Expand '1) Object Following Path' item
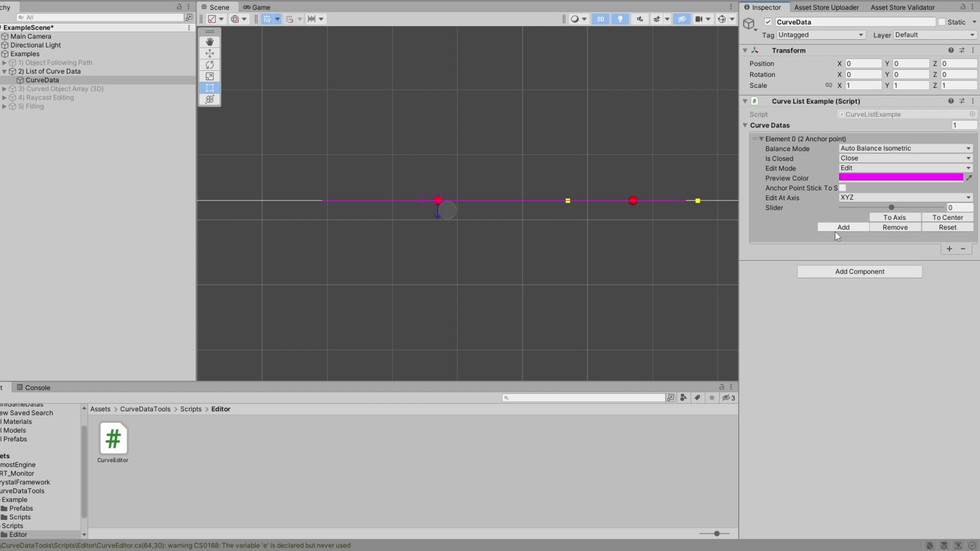Screen dimensions: 980x551 (5, 63)
